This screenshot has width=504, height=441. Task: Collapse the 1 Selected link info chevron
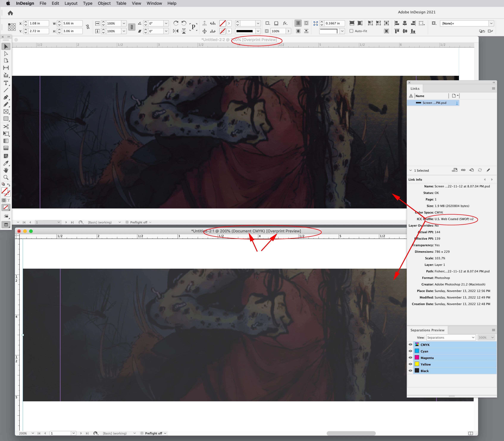click(410, 170)
